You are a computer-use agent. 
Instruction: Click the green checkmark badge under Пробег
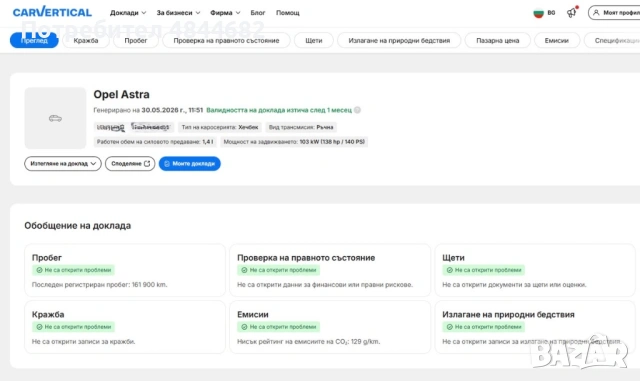(x=73, y=270)
